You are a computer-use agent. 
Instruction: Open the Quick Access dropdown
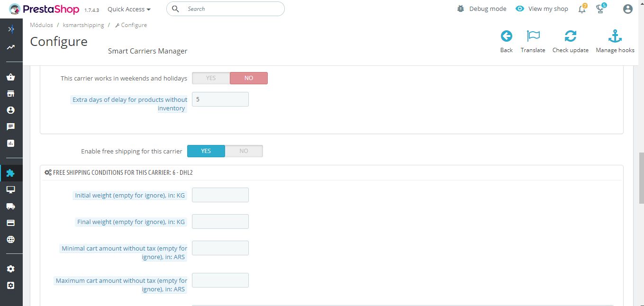click(129, 9)
